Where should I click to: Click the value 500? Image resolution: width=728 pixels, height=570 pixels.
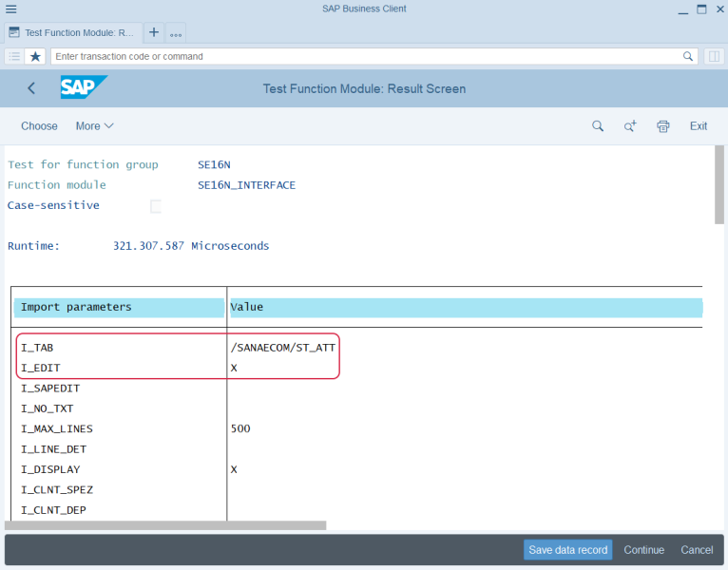click(240, 428)
